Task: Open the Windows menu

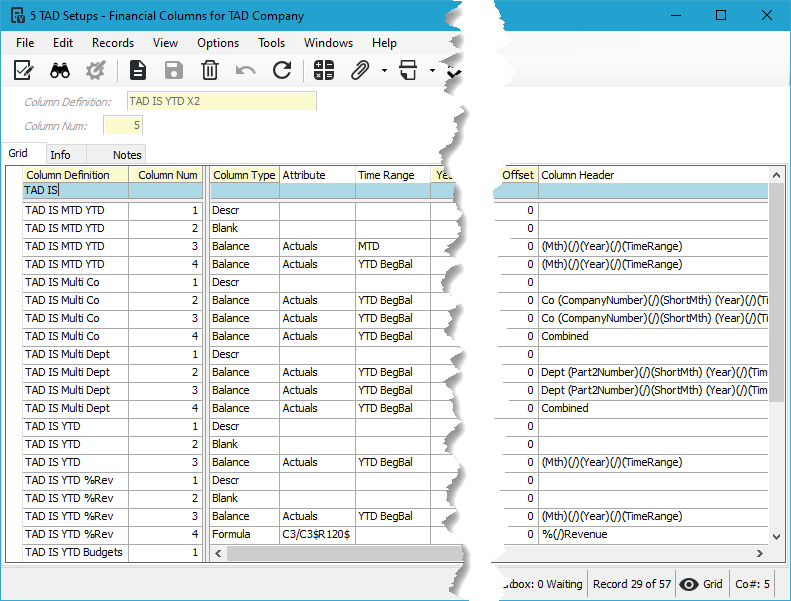Action: tap(328, 43)
